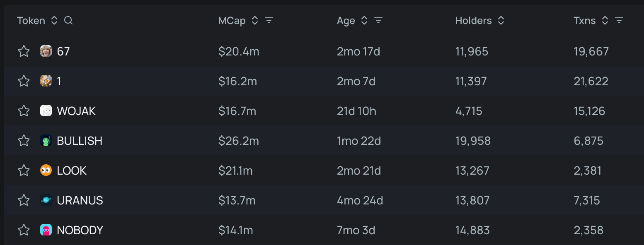Open the Txns filter icon
The width and height of the screenshot is (644, 245).
(619, 21)
